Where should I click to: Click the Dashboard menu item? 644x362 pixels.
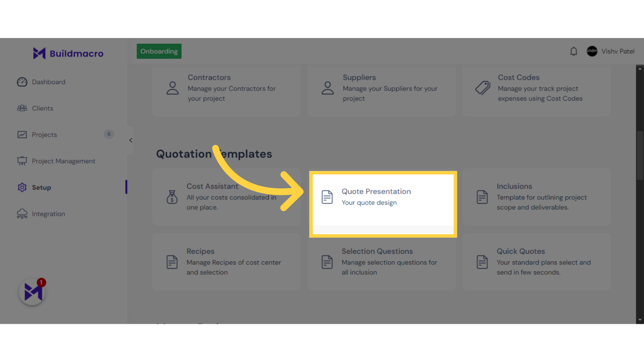coord(48,82)
